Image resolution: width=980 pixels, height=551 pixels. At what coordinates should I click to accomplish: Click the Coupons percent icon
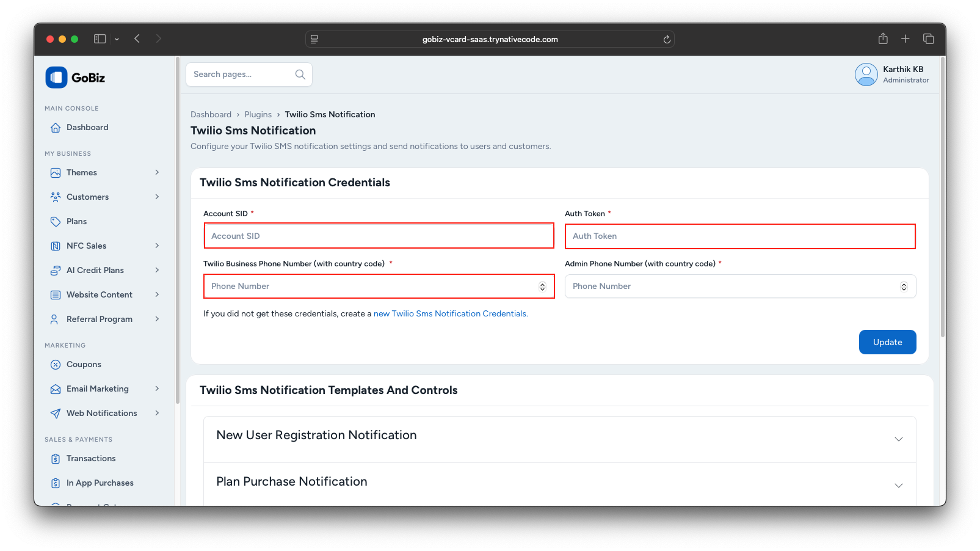pos(56,365)
